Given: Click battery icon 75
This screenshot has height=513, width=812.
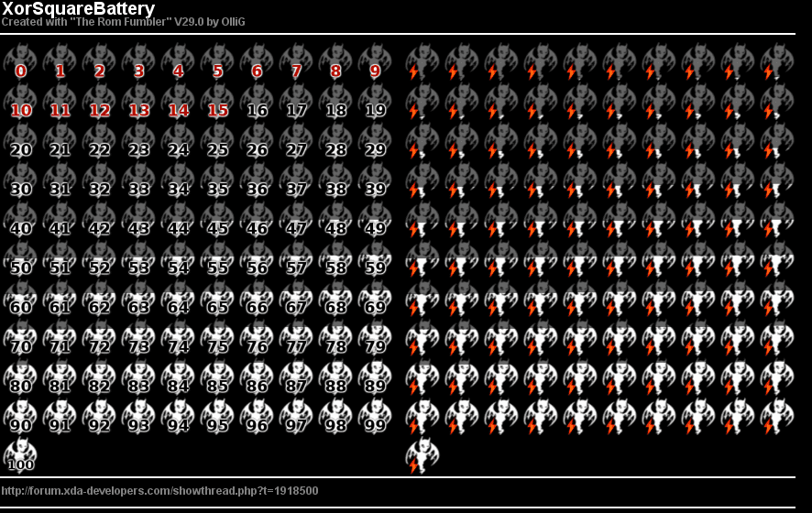Looking at the screenshot, I should click(x=217, y=337).
